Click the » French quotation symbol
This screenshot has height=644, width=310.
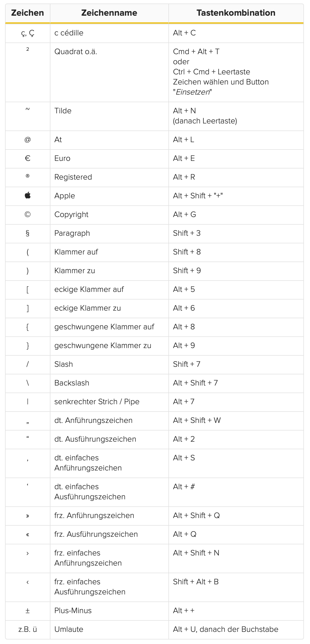[x=28, y=516]
